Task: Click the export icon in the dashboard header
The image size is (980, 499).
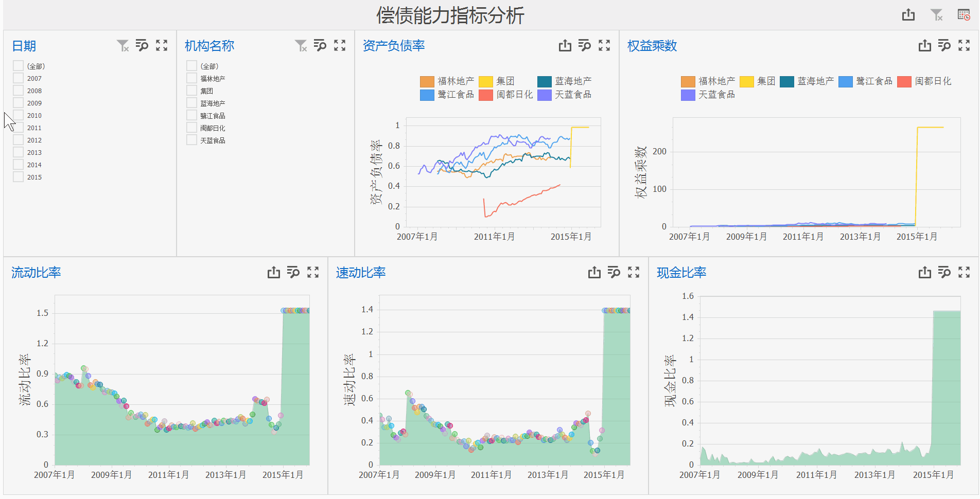Action: pyautogui.click(x=908, y=15)
